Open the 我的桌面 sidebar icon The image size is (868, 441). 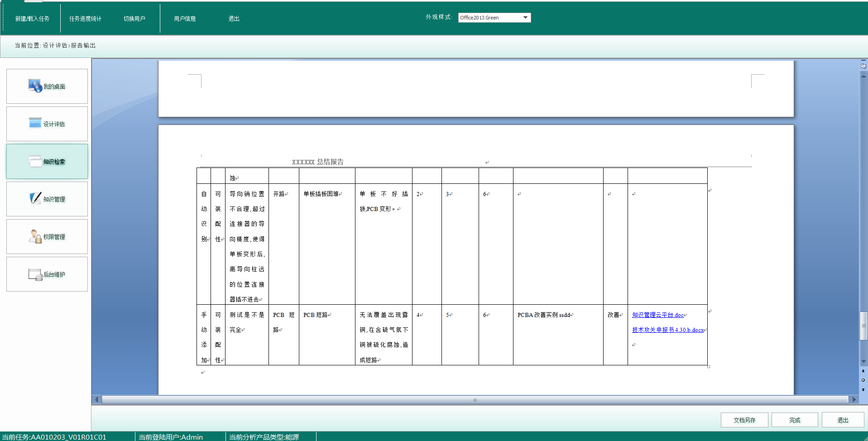click(x=35, y=86)
